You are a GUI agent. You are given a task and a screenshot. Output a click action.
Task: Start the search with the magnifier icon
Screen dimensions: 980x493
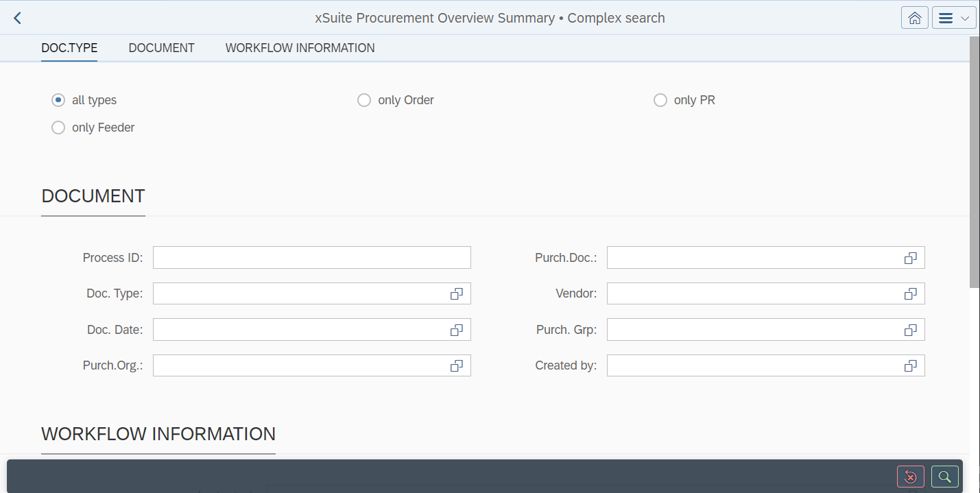coord(944,476)
